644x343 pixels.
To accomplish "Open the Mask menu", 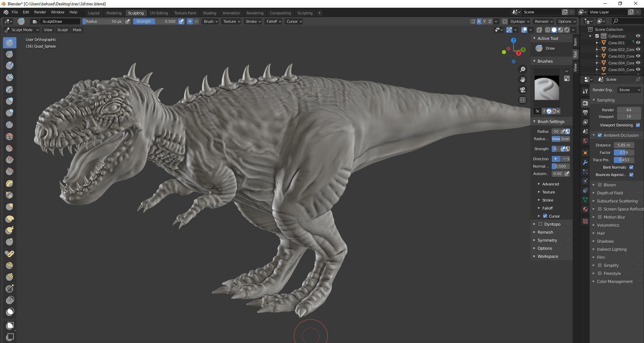I will (77, 30).
